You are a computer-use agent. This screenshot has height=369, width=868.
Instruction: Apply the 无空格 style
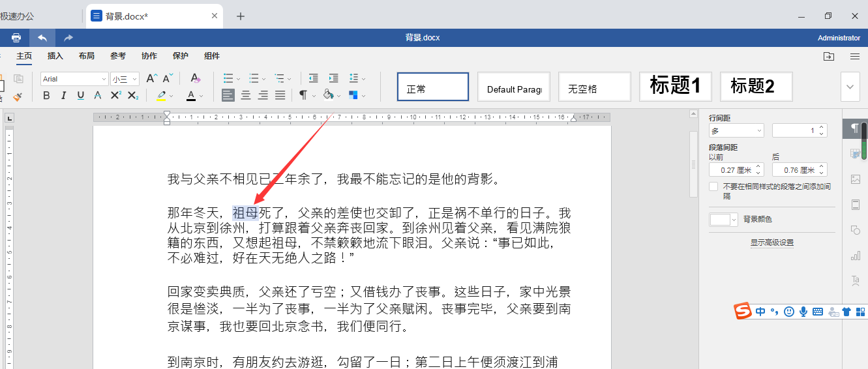click(x=595, y=87)
